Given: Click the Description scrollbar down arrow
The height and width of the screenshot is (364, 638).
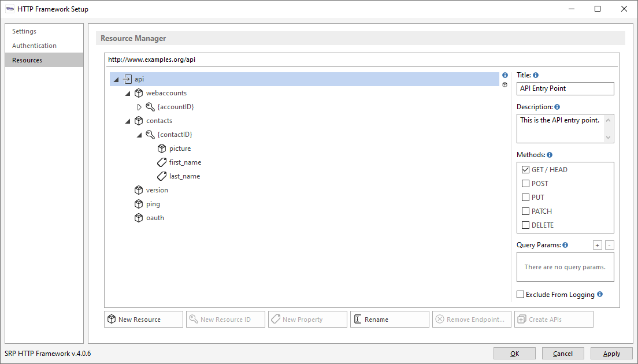Looking at the screenshot, I should point(608,138).
